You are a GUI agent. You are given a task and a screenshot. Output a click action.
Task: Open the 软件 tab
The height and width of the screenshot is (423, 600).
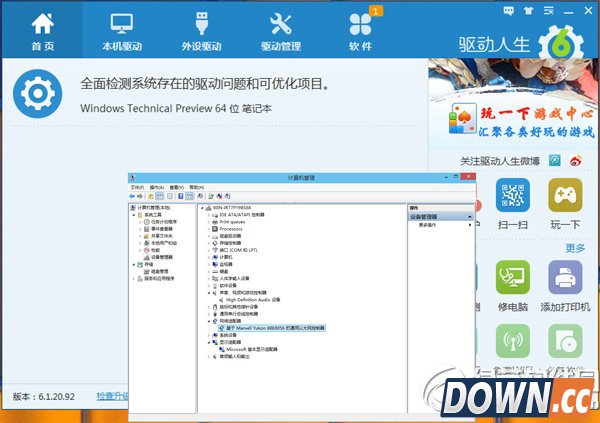(x=360, y=31)
